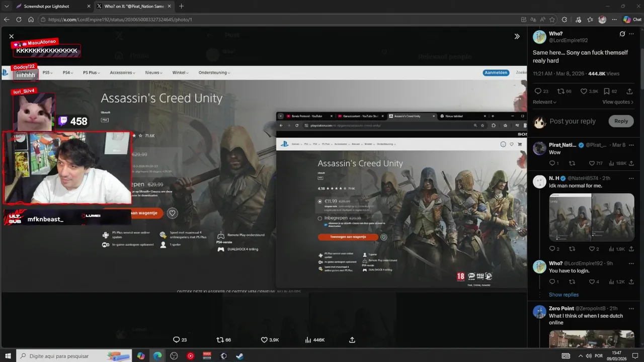Reload the page with the refresh icon
644x362 pixels.
19,20
